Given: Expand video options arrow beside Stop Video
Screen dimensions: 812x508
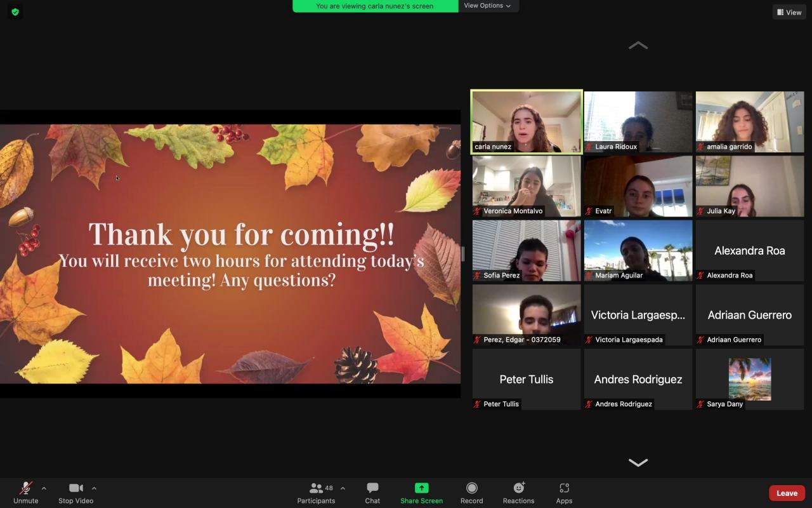Looking at the screenshot, I should click(94, 488).
